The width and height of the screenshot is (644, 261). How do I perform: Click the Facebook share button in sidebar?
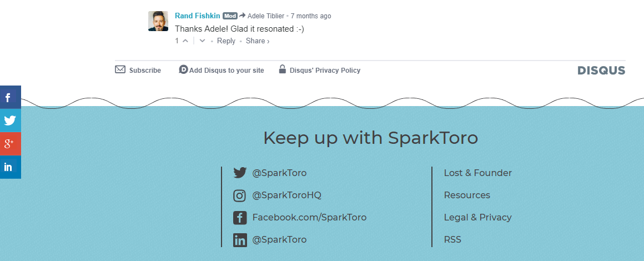9,98
